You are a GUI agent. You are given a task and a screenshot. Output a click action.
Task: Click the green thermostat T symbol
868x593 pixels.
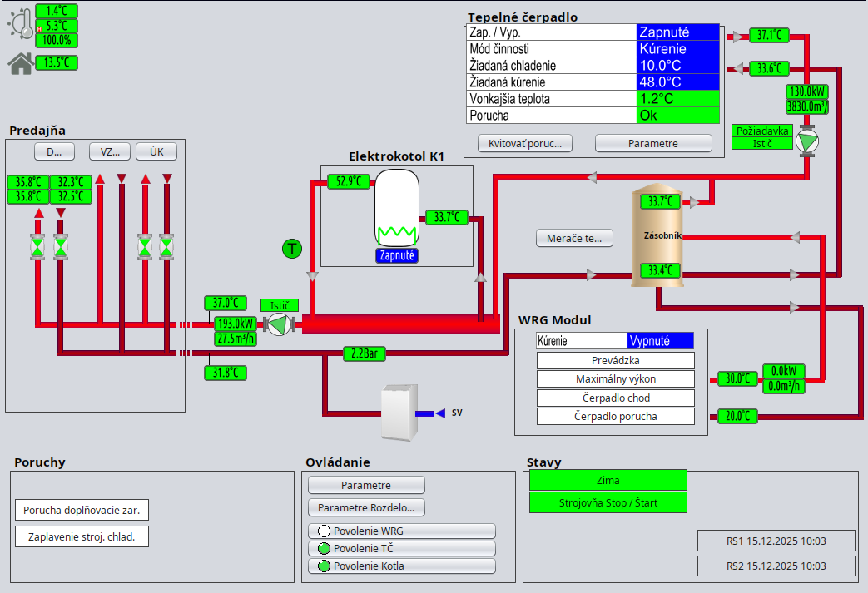[x=292, y=248]
